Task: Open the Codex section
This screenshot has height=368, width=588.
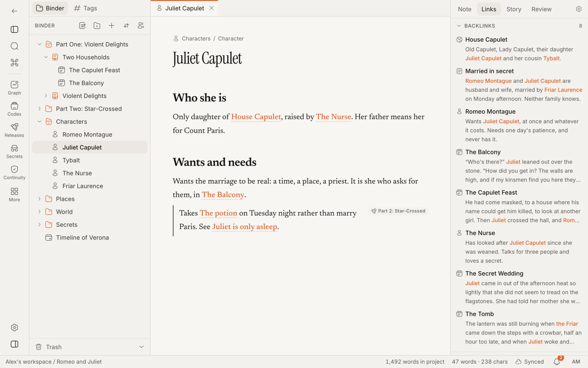Action: pyautogui.click(x=14, y=109)
